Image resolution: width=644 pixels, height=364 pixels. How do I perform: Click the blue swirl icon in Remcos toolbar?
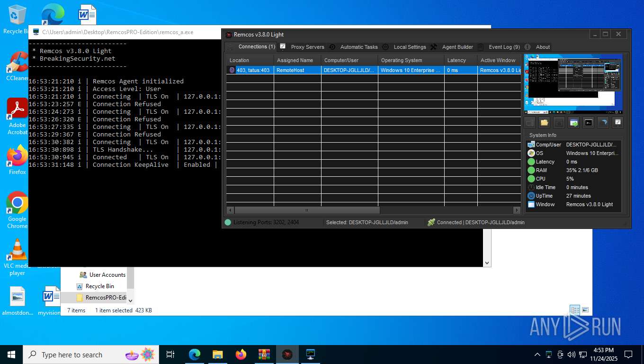(603, 123)
